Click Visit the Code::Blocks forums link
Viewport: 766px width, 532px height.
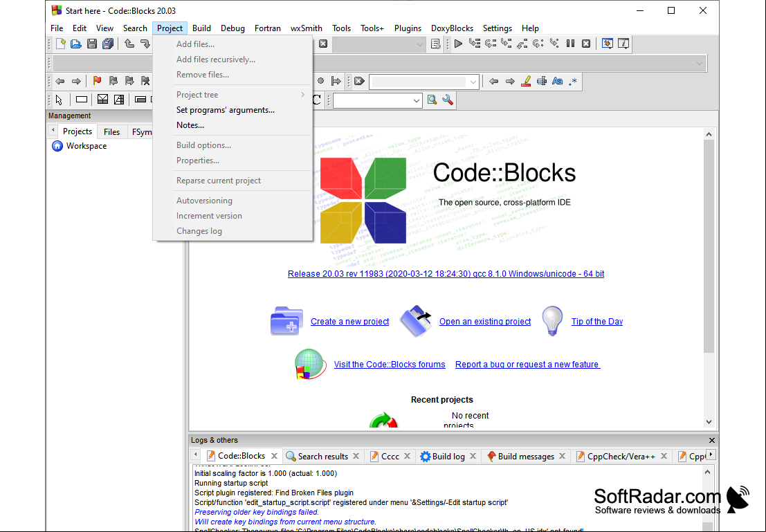coord(390,365)
